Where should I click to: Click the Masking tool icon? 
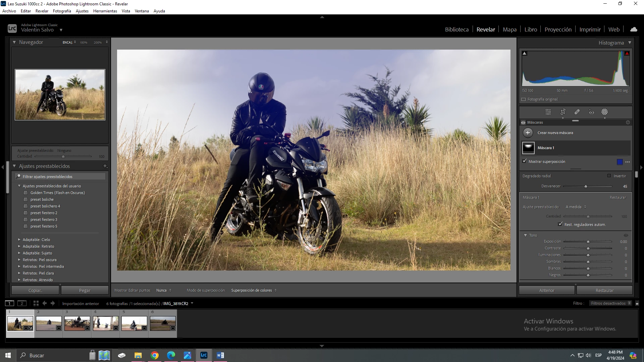tap(604, 112)
